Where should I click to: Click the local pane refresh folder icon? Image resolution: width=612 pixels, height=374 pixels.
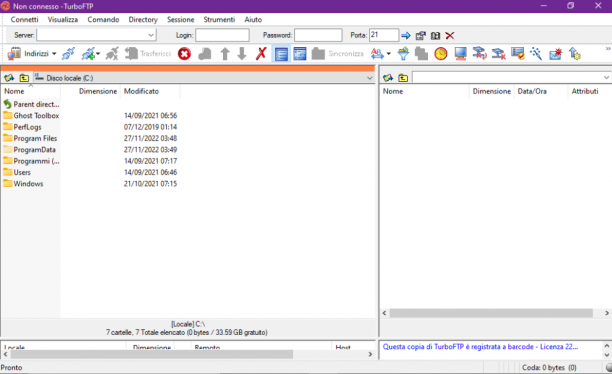9,78
